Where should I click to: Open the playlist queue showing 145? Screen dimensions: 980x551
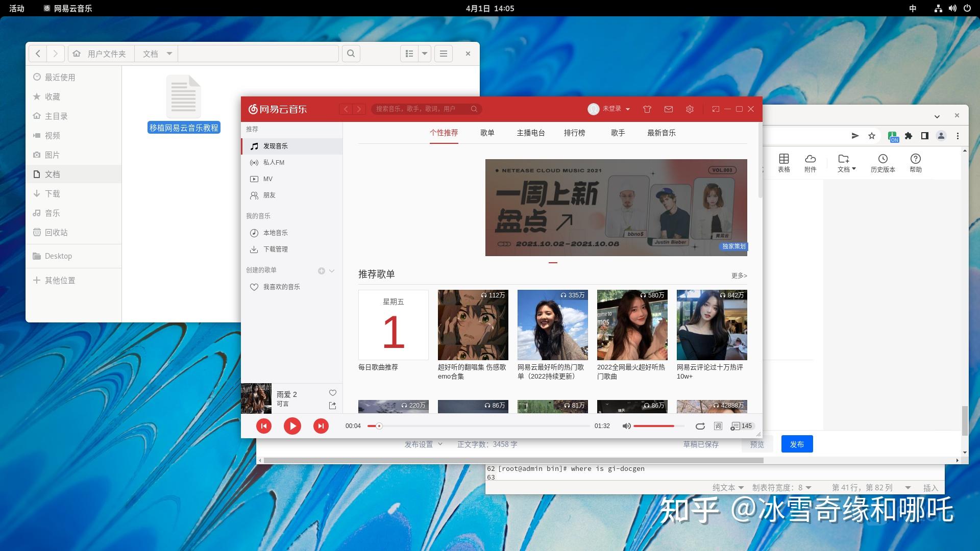[x=742, y=426]
